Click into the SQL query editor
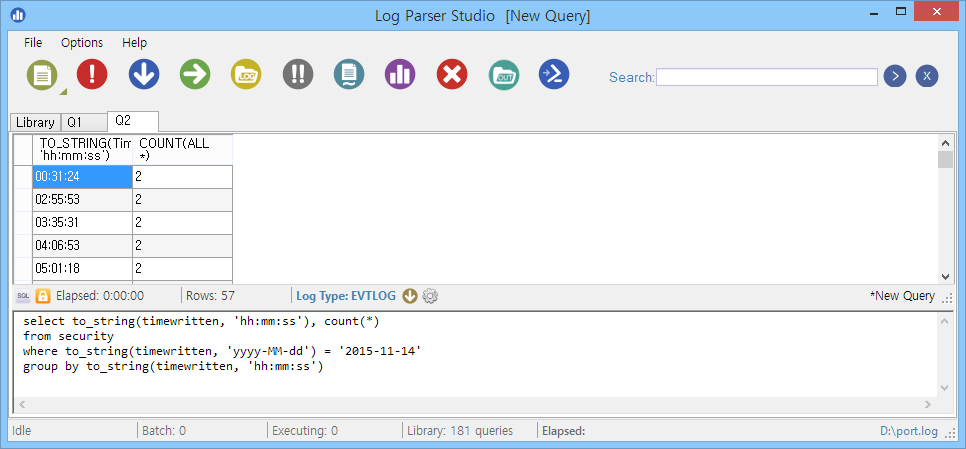This screenshot has height=449, width=966. tap(474, 354)
